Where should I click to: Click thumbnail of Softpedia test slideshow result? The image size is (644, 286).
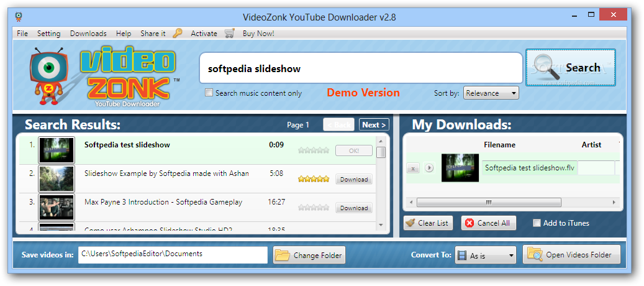(x=57, y=150)
